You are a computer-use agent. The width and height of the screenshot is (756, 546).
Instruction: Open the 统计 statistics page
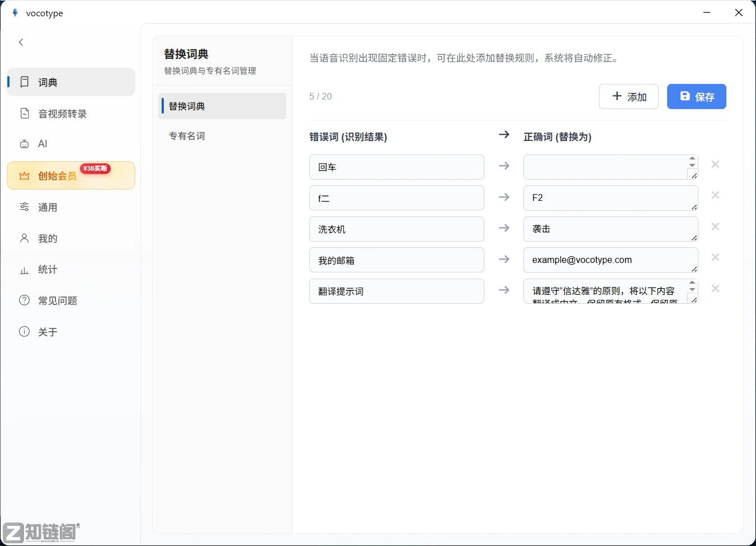pyautogui.click(x=71, y=270)
